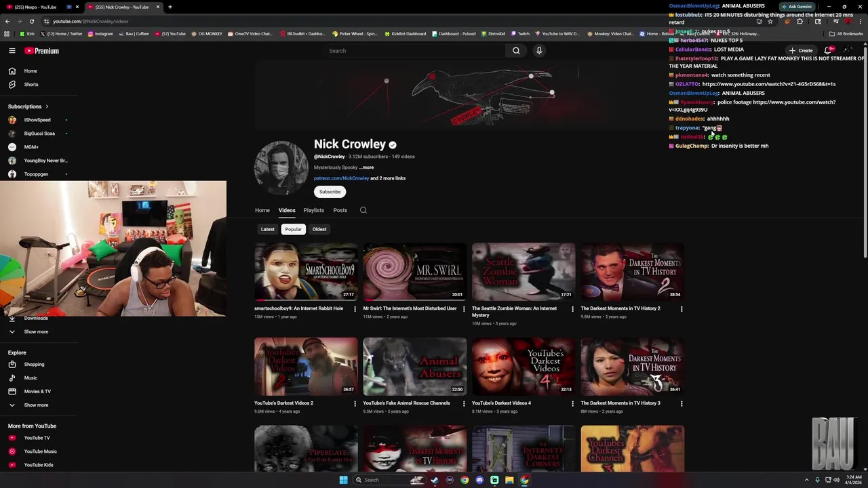Switch to the Playlists tab

click(313, 210)
